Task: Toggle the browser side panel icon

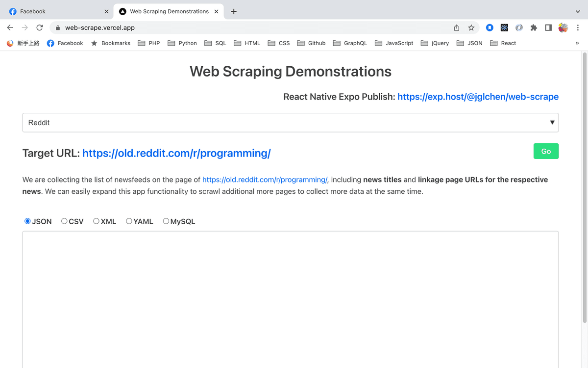Action: [x=548, y=28]
